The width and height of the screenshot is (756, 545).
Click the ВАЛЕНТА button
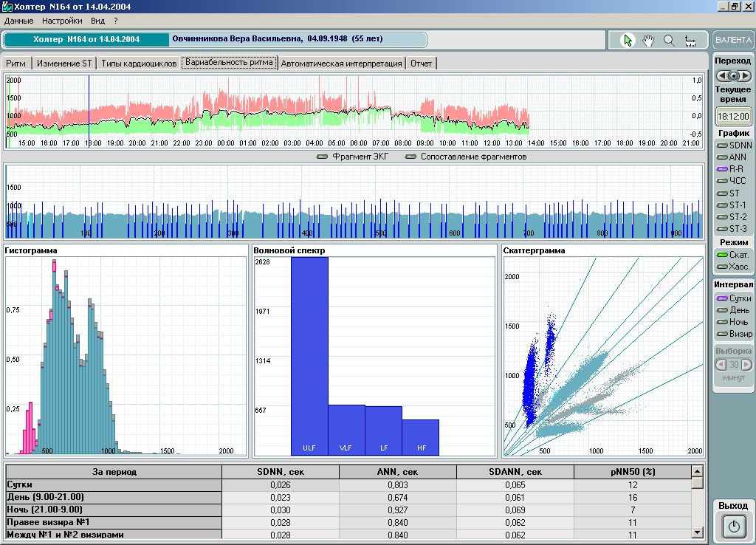733,40
